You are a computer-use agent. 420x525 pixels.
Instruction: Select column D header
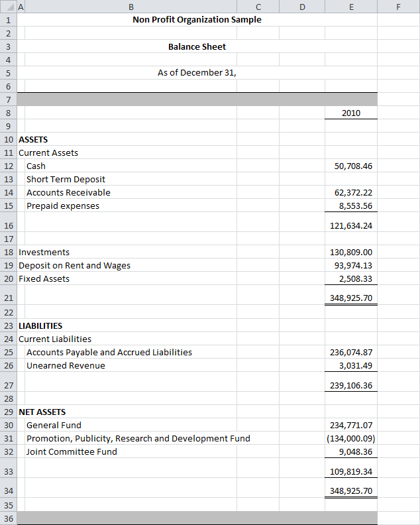[x=302, y=7]
